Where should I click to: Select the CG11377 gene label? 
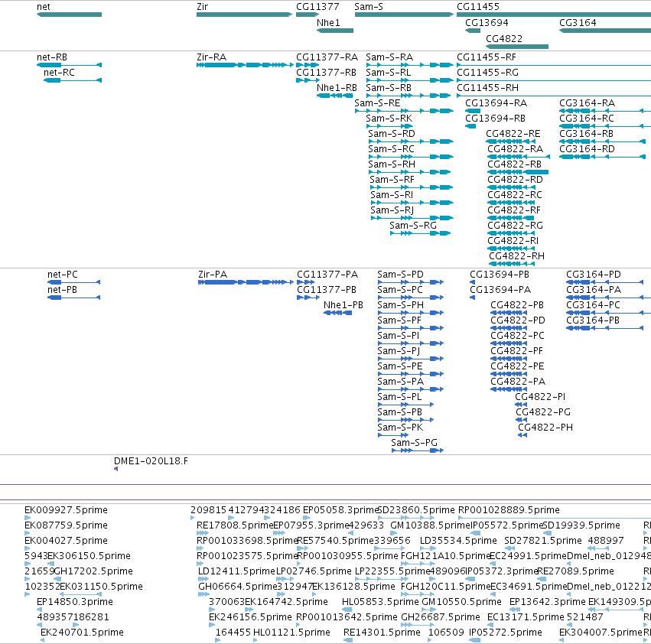coord(317,7)
